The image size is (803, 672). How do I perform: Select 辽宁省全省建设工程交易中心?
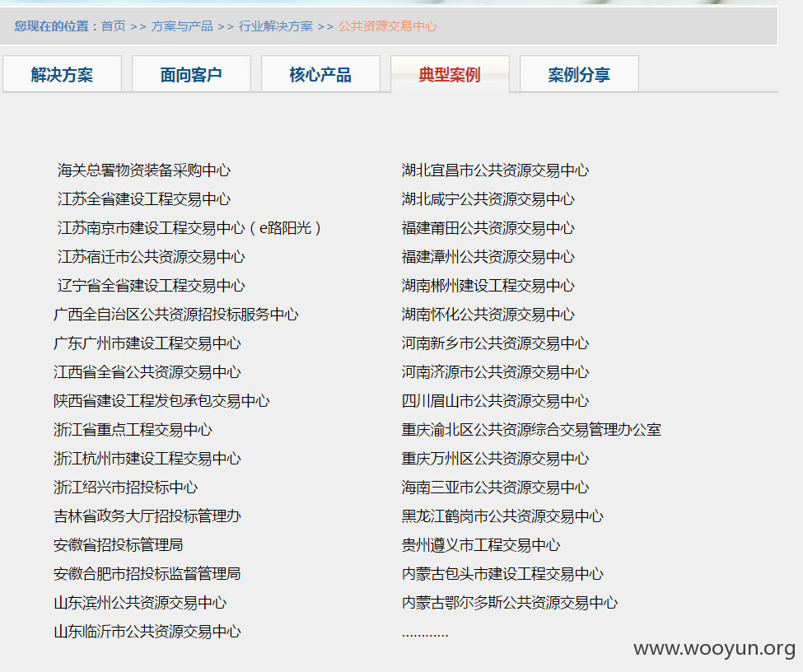(151, 285)
